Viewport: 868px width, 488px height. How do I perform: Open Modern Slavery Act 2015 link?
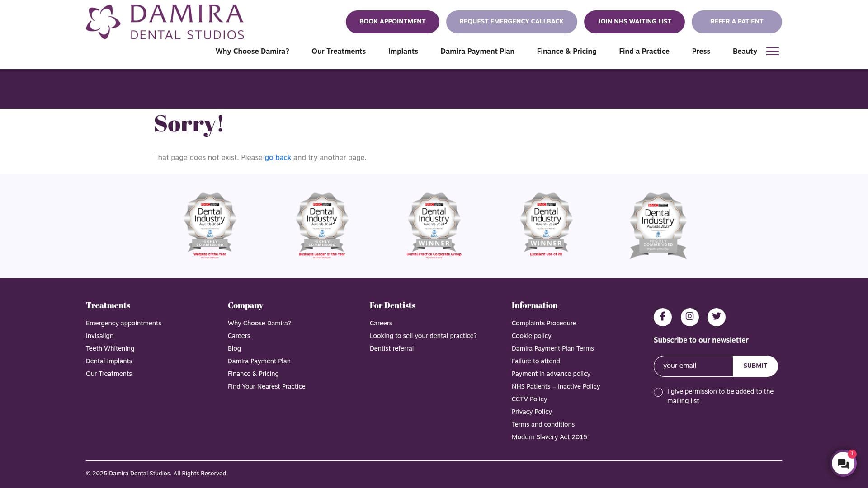click(549, 437)
